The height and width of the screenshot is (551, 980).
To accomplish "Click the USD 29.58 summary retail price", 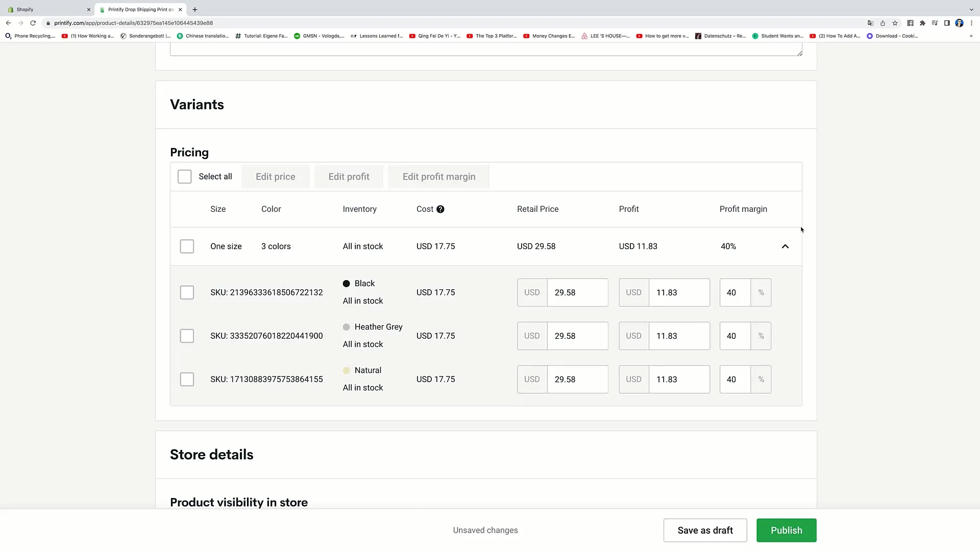I will tap(536, 246).
